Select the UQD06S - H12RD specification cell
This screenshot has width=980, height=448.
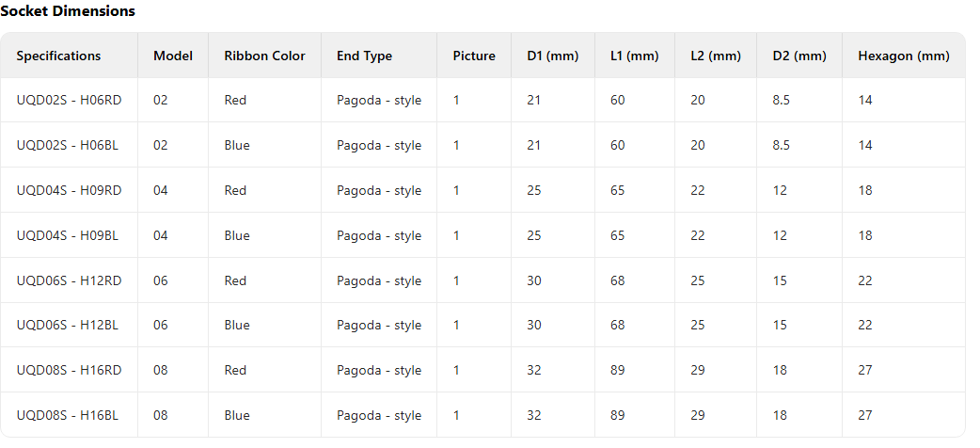coord(69,280)
